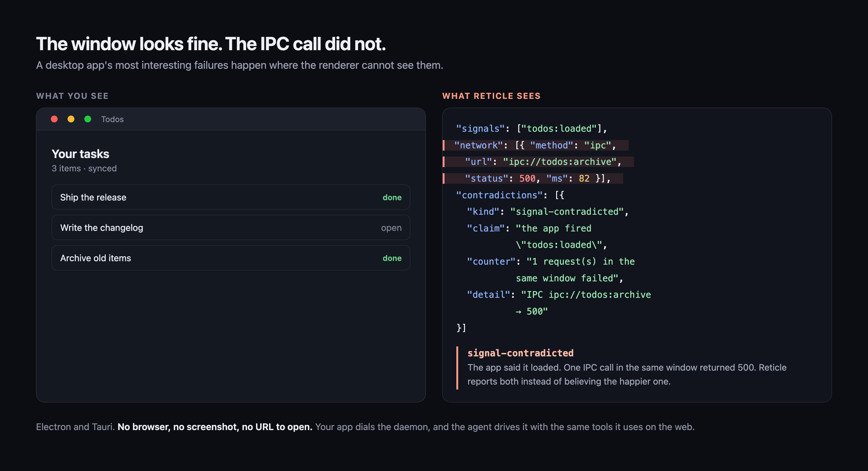Click the bold 'No browser, no screenshot' footer text

click(x=215, y=427)
